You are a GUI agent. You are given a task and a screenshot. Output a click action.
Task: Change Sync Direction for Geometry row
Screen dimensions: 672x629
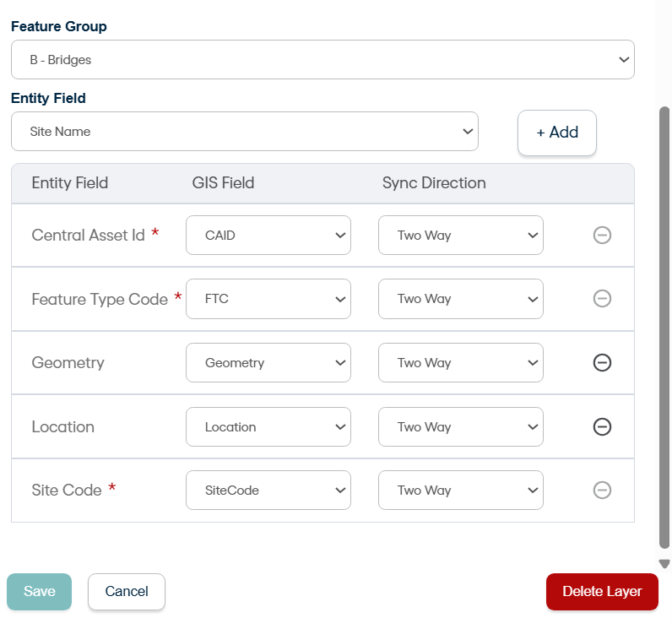tap(460, 363)
